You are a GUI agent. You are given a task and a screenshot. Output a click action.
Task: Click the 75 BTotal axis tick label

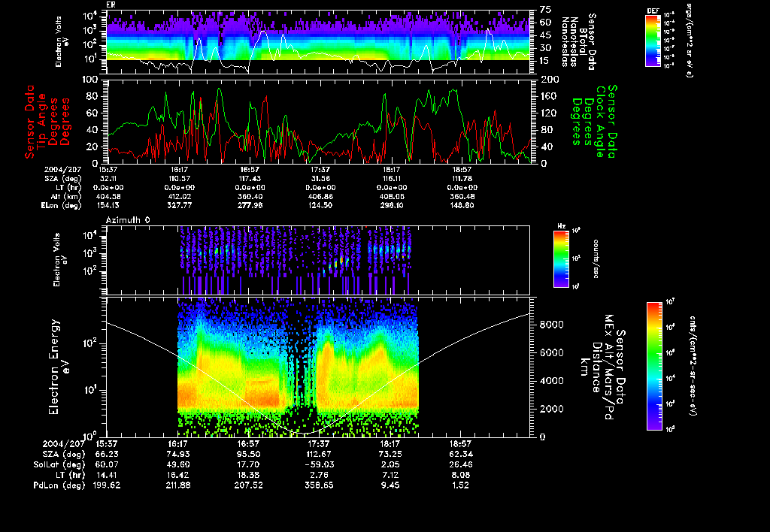[546, 10]
